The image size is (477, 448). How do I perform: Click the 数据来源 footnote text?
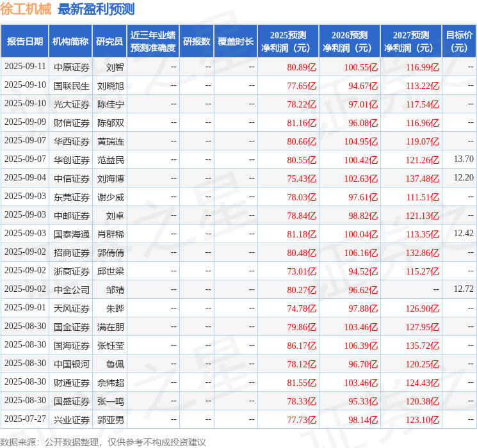103,442
